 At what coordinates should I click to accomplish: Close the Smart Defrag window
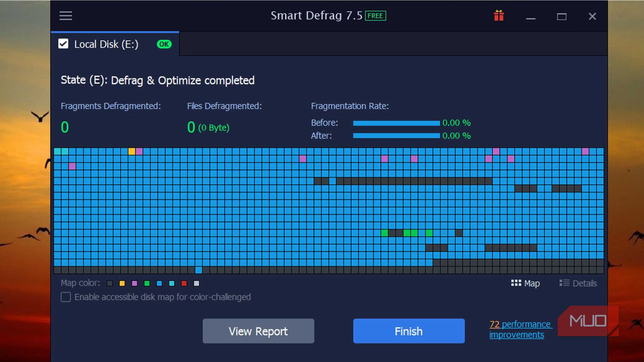[x=592, y=16]
